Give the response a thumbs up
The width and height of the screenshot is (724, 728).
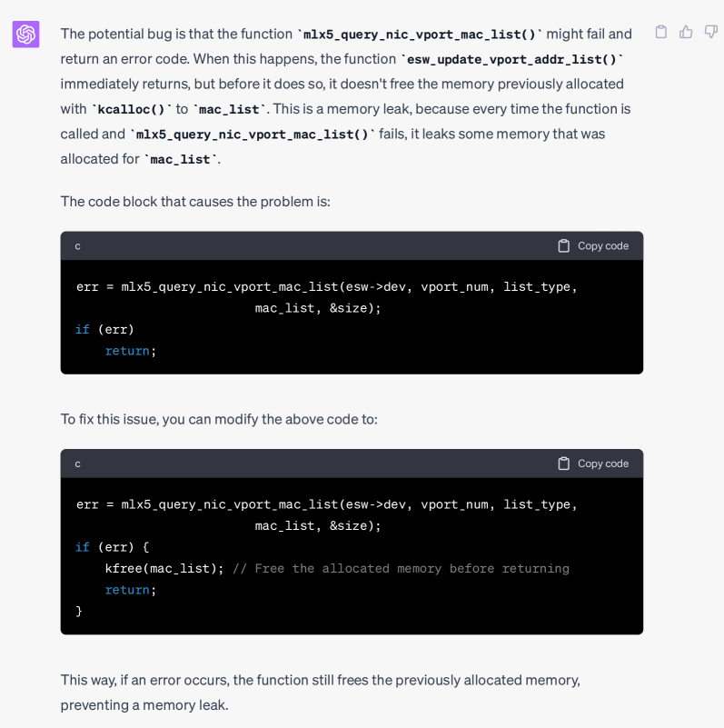[x=686, y=32]
